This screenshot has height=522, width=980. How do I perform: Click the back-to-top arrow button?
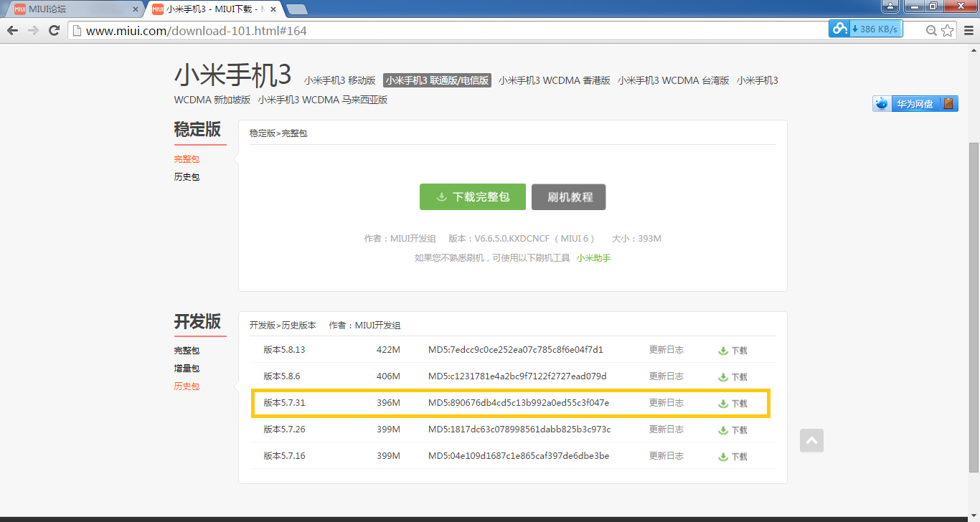point(811,441)
